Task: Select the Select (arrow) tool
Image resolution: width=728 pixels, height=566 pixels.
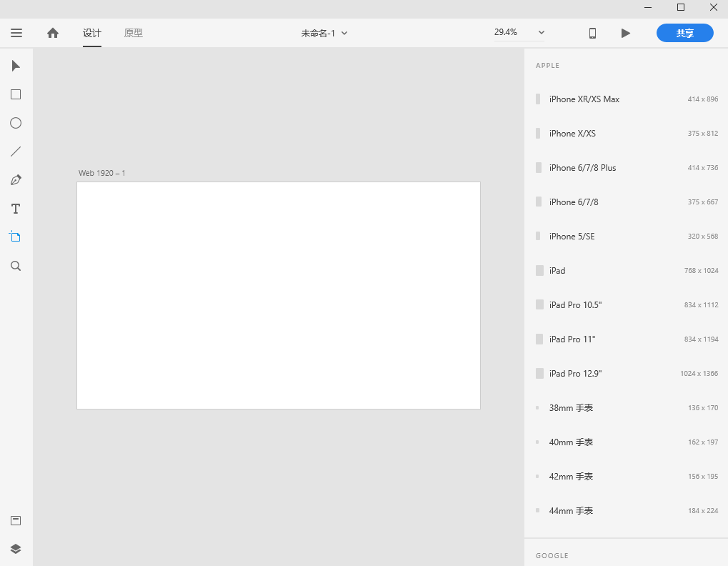Action: 16,66
